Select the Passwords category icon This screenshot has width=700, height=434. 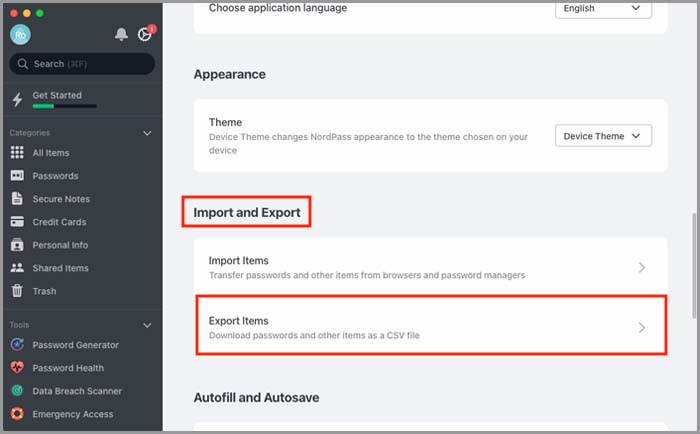click(17, 175)
